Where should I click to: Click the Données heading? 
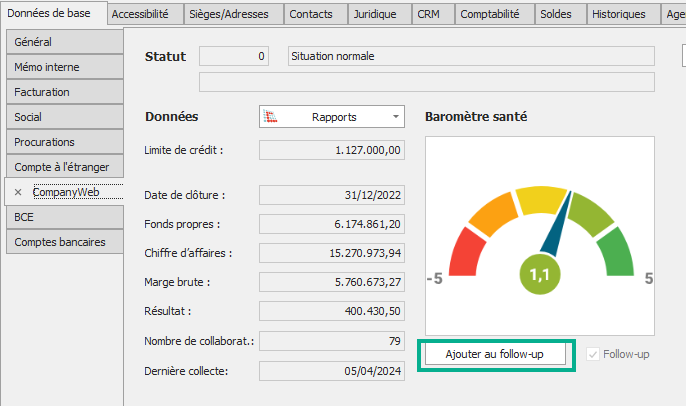coord(172,117)
